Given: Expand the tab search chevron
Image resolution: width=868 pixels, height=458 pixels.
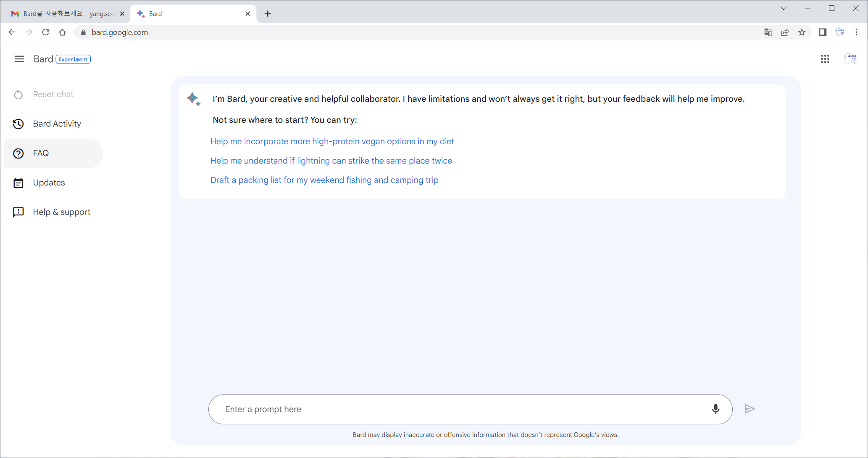Looking at the screenshot, I should click(x=784, y=8).
